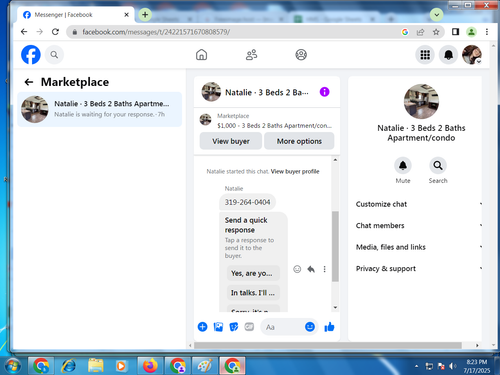Send the 'In talks. I'll ...' quick response
The image size is (500, 375).
tap(253, 293)
